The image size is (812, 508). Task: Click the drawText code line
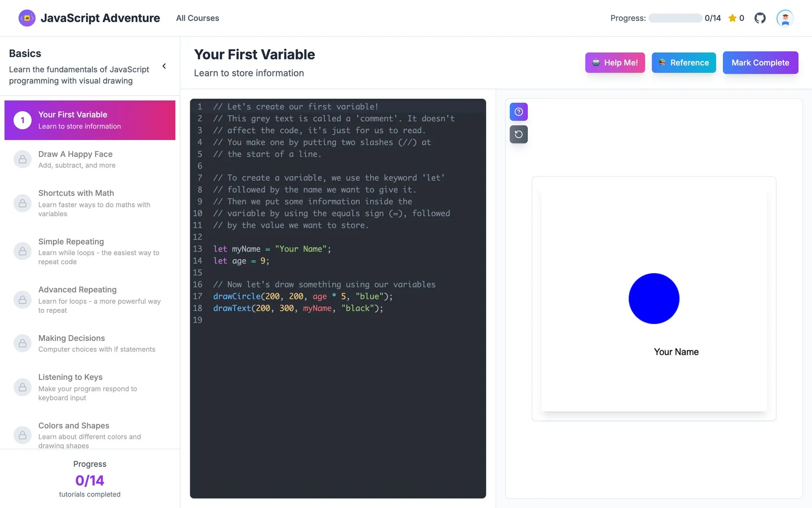point(298,308)
